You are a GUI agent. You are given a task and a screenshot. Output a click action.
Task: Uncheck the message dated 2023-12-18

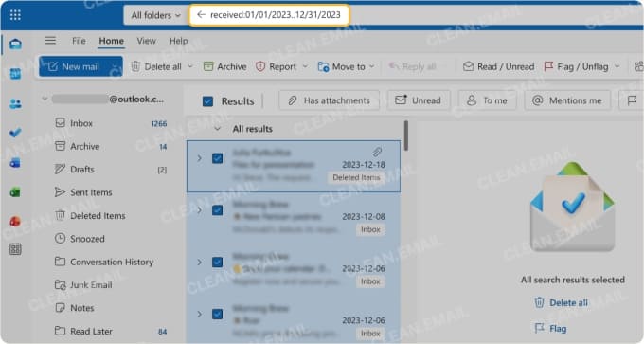click(x=217, y=158)
